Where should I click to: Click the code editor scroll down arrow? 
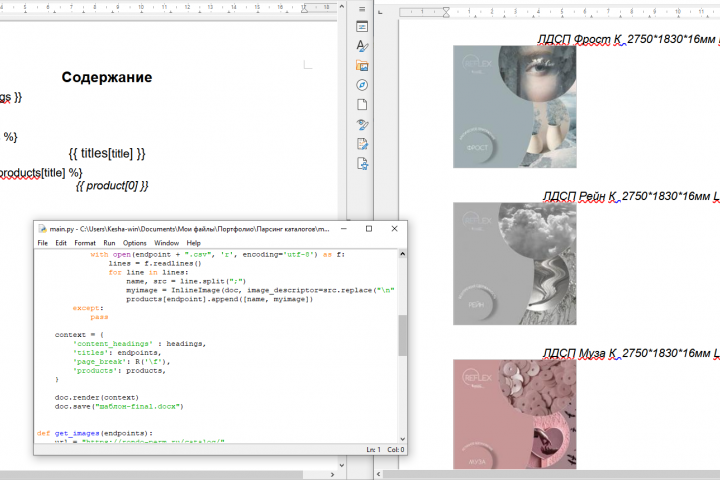tap(402, 439)
